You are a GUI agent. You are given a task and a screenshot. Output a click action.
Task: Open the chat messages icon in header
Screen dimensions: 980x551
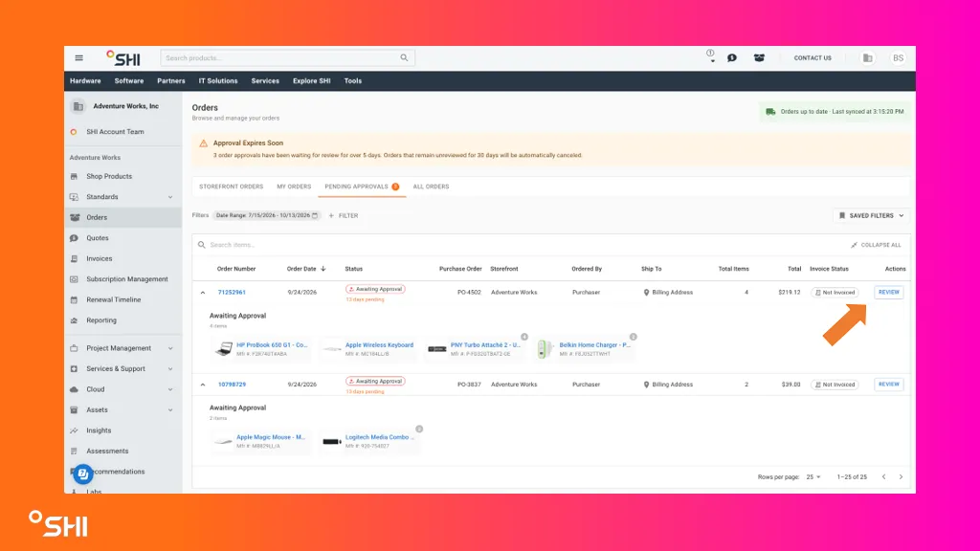(732, 58)
